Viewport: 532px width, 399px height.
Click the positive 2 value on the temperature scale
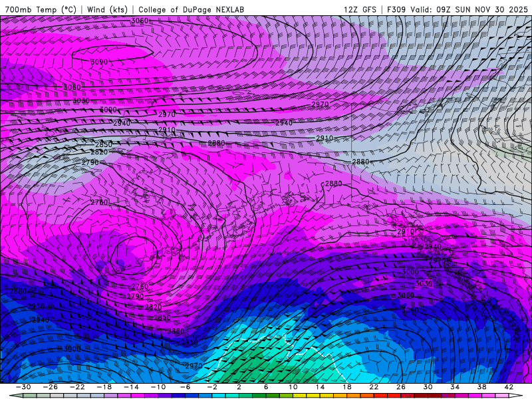click(x=239, y=387)
